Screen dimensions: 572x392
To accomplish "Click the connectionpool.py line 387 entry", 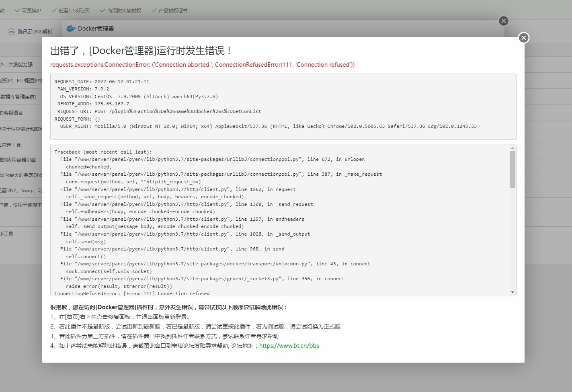I will (x=221, y=174).
